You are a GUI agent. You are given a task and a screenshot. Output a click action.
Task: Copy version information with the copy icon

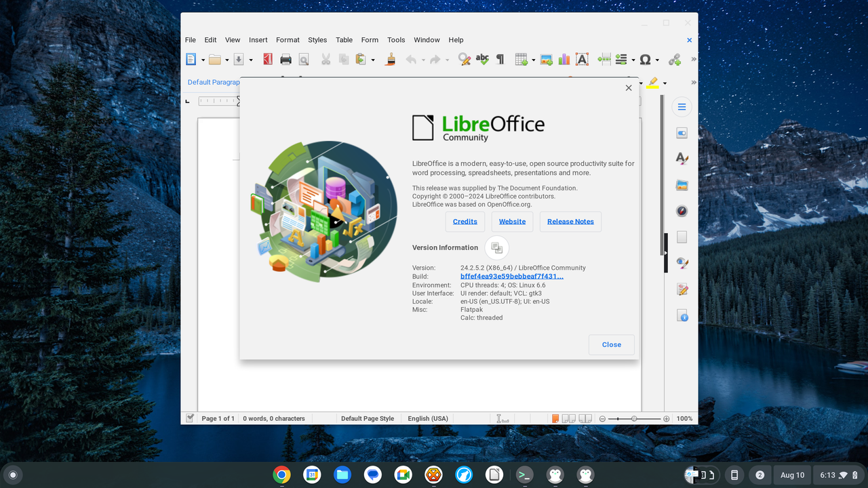click(497, 247)
